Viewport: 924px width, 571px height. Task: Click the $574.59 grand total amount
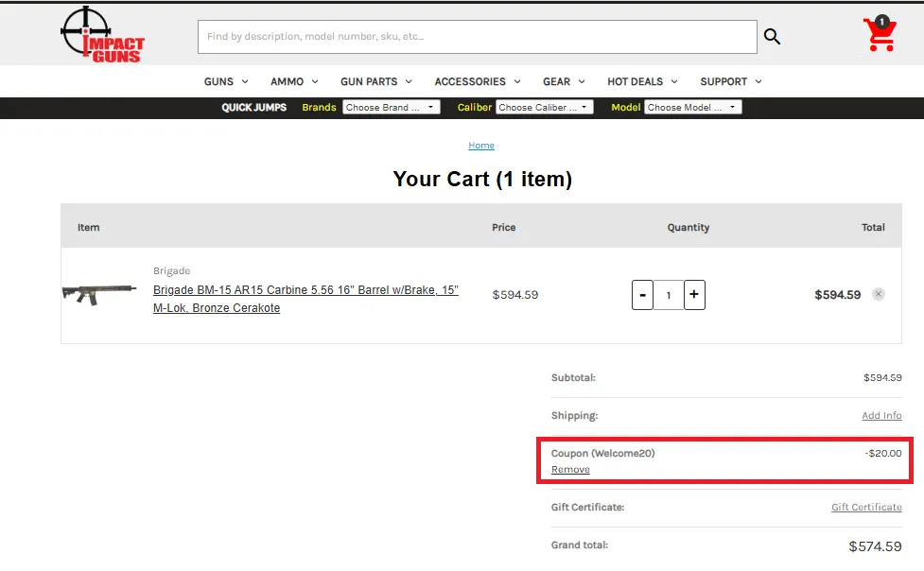coord(875,546)
